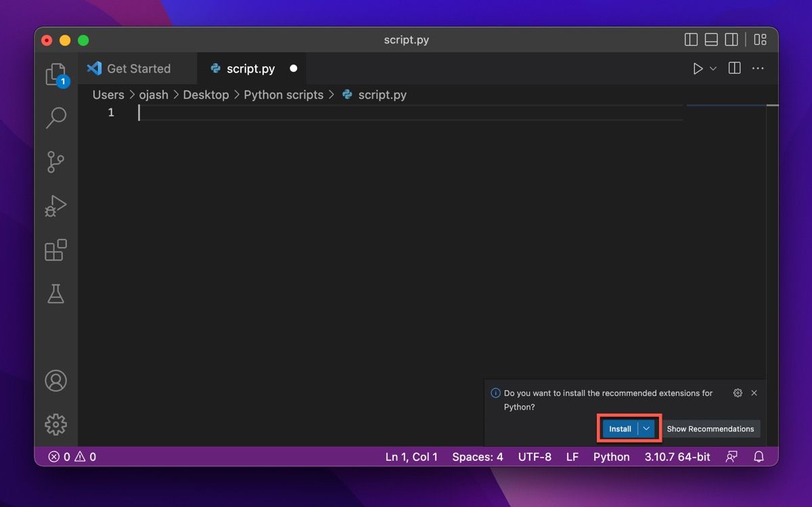Open the editor more actions menu
The width and height of the screenshot is (812, 507).
point(758,68)
